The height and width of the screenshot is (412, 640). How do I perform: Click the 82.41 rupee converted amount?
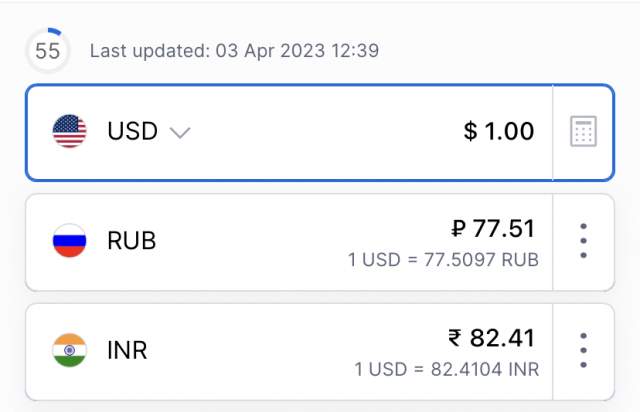[504, 338]
